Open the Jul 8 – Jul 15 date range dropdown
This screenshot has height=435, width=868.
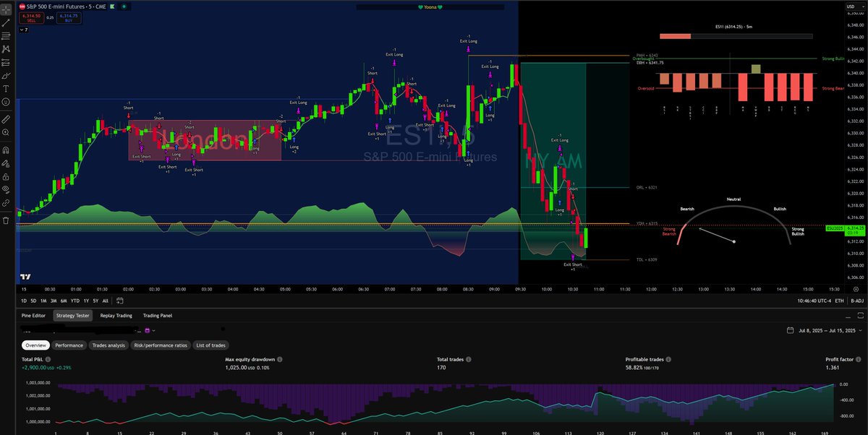click(x=825, y=330)
